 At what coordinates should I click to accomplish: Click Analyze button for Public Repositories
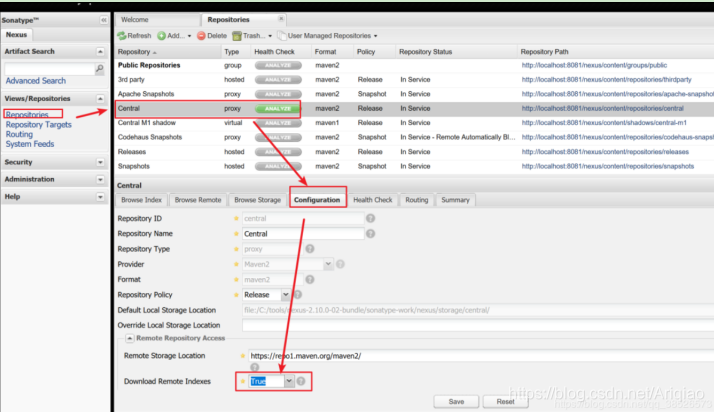tap(278, 65)
